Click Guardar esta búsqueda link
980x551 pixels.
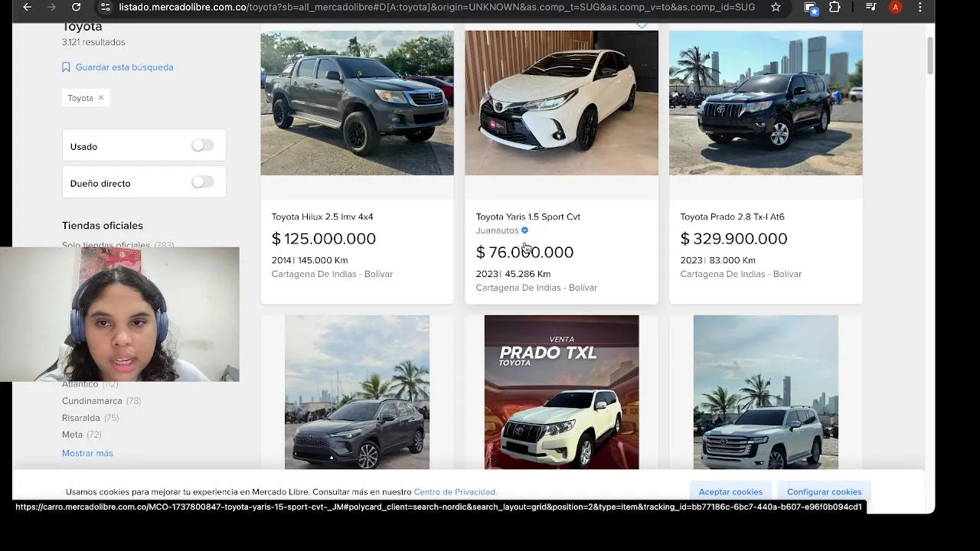coord(124,67)
